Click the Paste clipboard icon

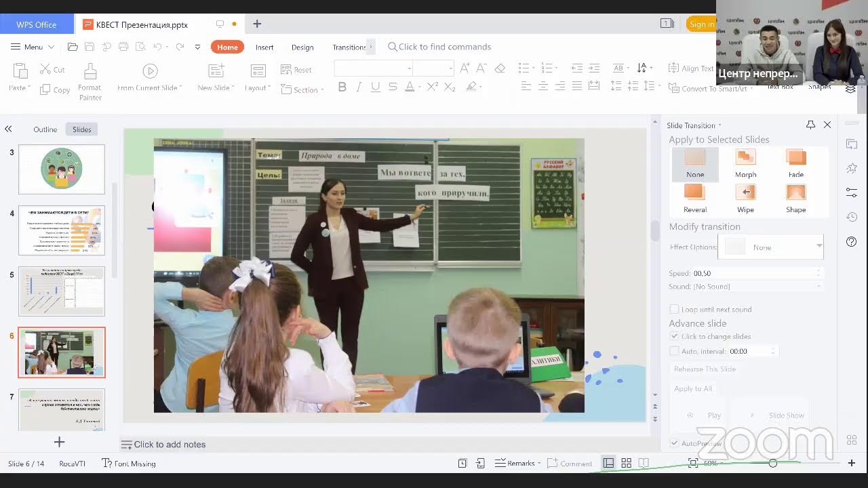[x=20, y=70]
